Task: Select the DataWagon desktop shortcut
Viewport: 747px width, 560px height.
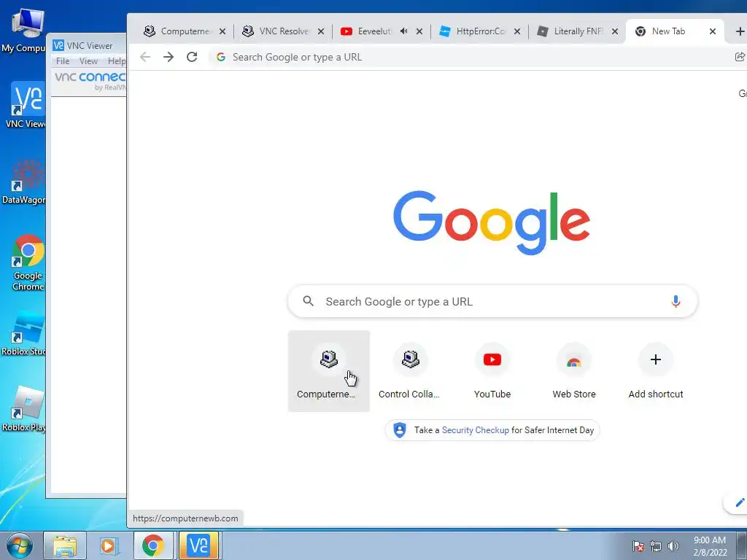Action: click(x=25, y=182)
